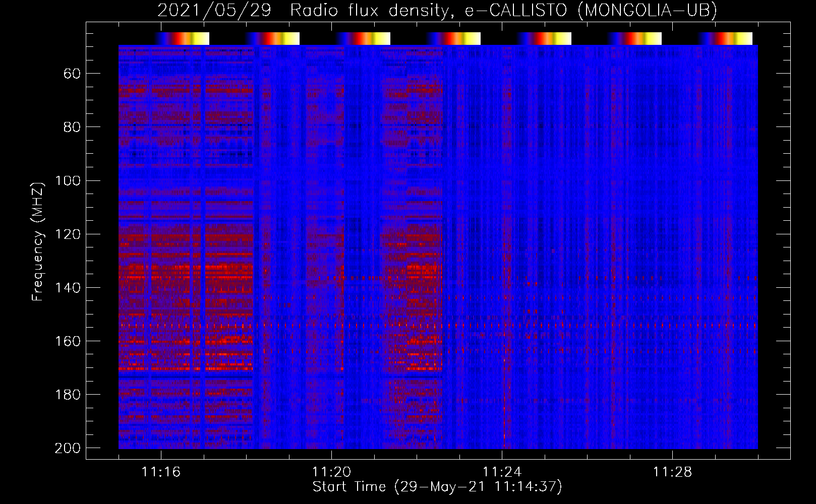Click the 180 frequency tick label
Screen dimensions: 816x504
coord(68,394)
